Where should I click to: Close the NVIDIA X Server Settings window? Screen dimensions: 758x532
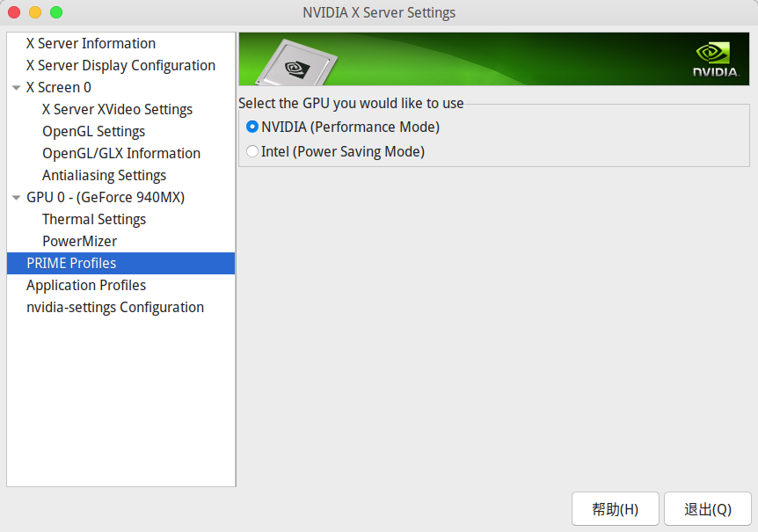14,12
